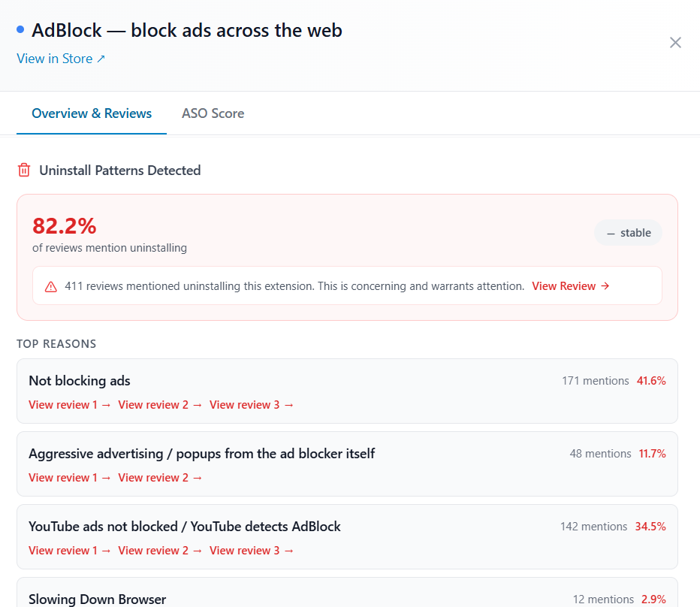Image resolution: width=700 pixels, height=607 pixels.
Task: Click the 'Not blocking ads' reason title
Action: point(80,381)
